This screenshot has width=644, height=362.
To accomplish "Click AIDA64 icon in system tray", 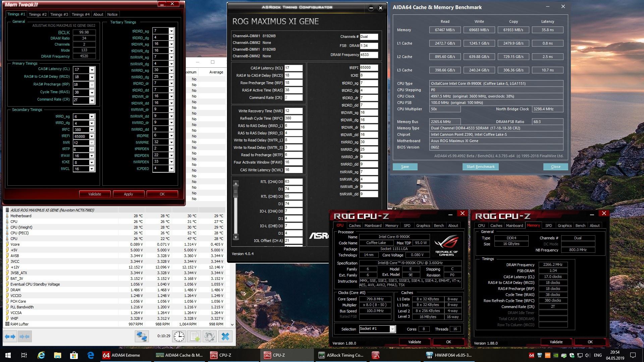I will click(x=531, y=355).
